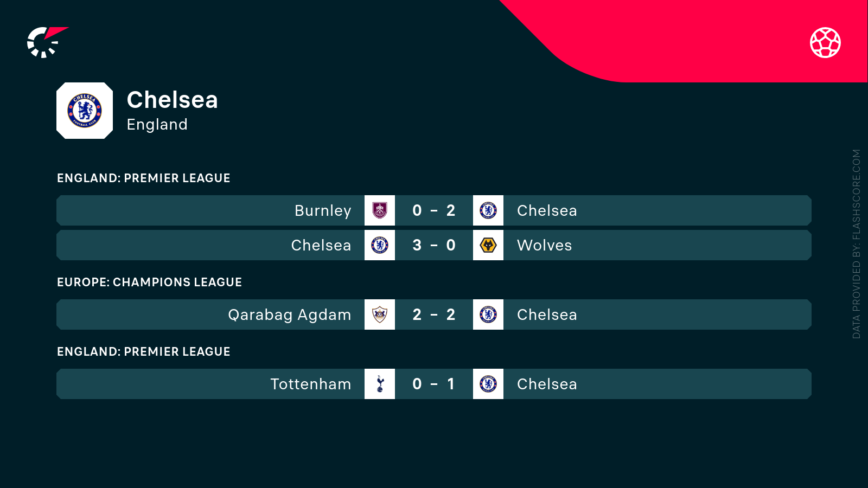
Task: Open the Burnley 0 - 2 score
Action: tap(434, 210)
